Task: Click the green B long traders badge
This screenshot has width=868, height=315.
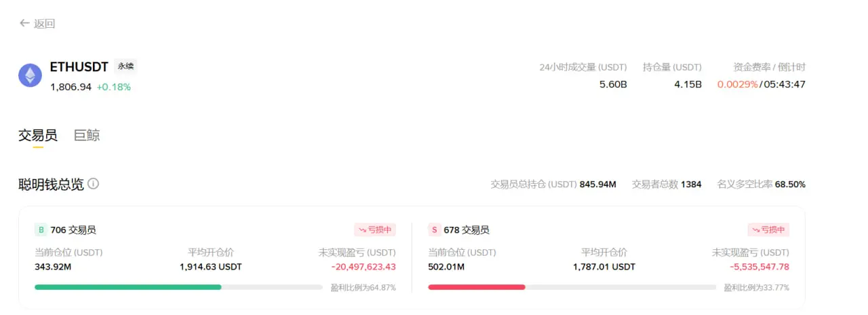Action: point(40,229)
